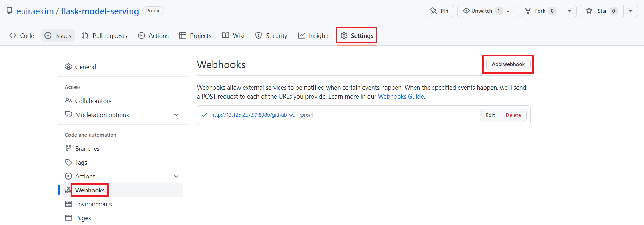Click the General gear icon in sidebar
Viewport: 644px width, 225px height.
pos(68,67)
